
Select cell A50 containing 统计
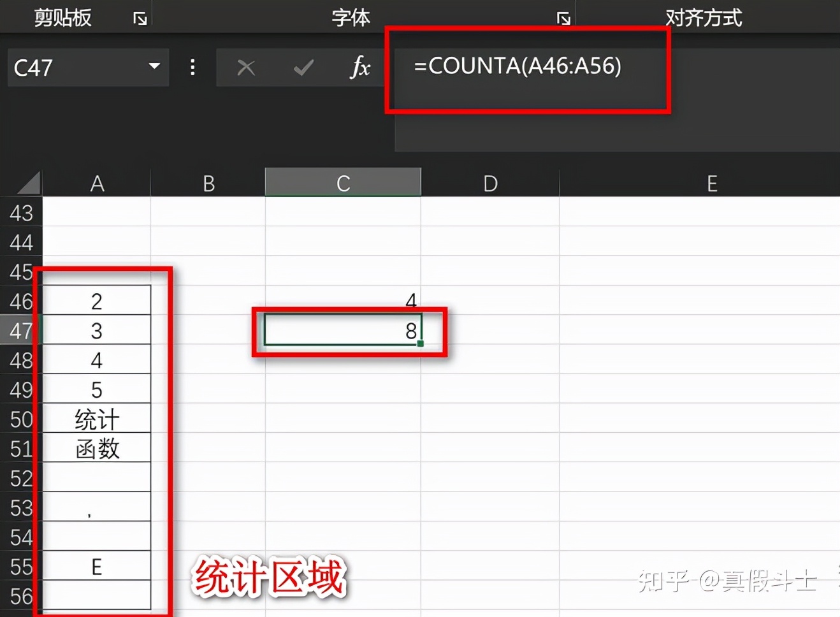[x=96, y=419]
